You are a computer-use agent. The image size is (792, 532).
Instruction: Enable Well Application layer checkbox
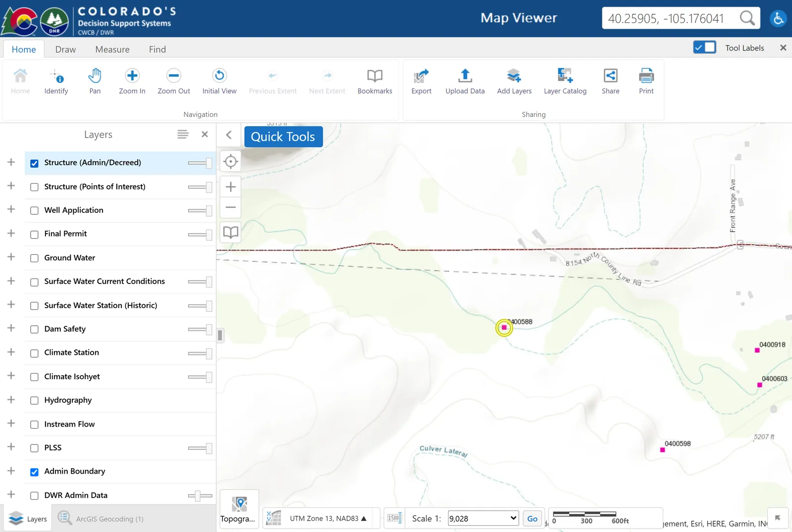[x=34, y=211]
